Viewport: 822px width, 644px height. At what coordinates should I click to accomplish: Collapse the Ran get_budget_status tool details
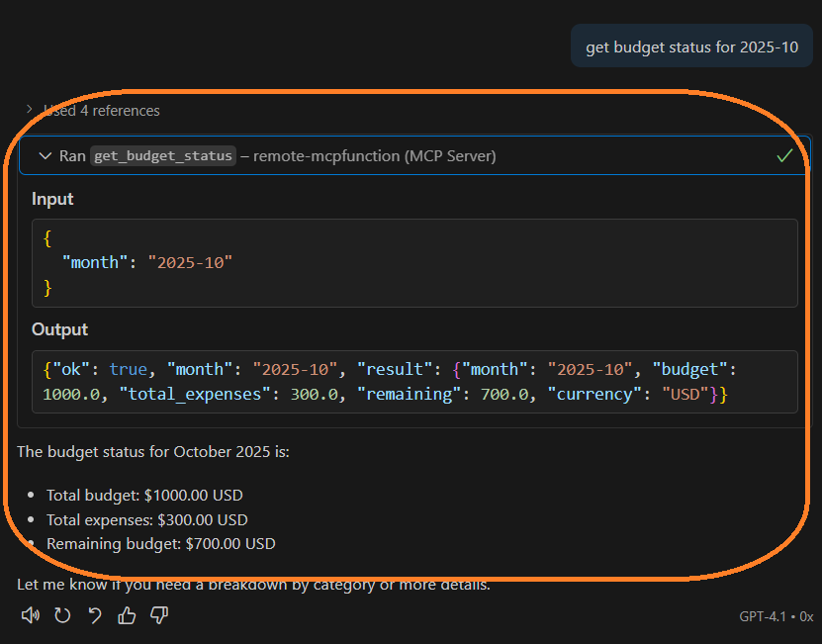click(x=45, y=155)
